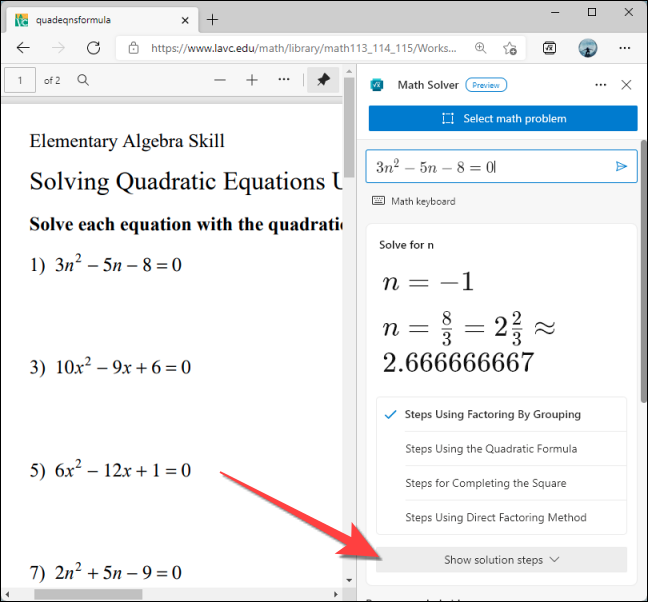Click the zoom magnifier in address bar
Image resolution: width=648 pixels, height=602 pixels.
click(x=481, y=48)
